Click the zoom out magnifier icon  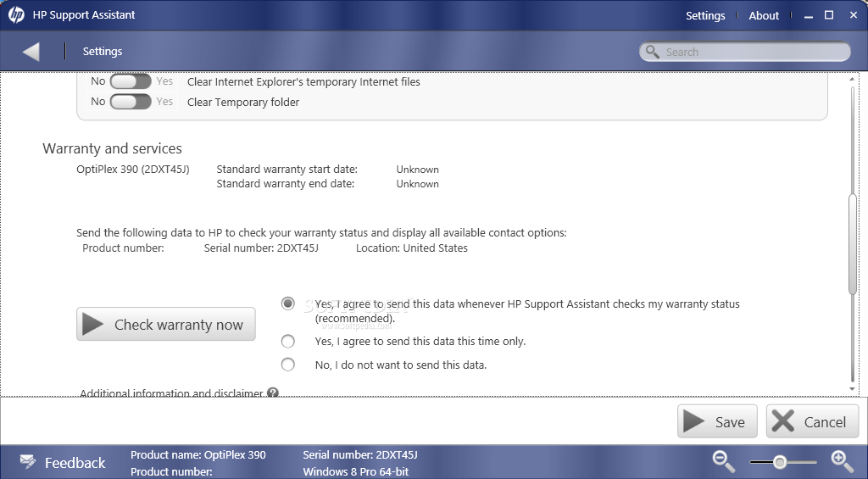pyautogui.click(x=724, y=462)
